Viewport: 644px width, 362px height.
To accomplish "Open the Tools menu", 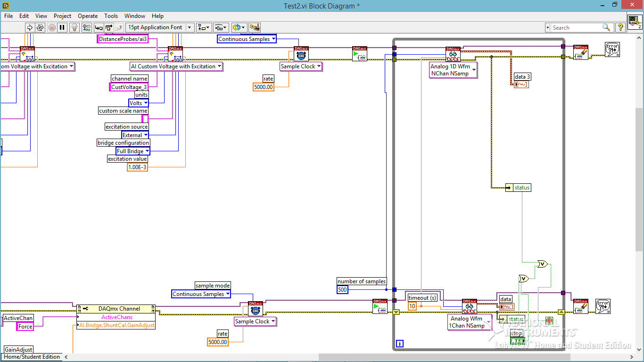I will pos(111,16).
